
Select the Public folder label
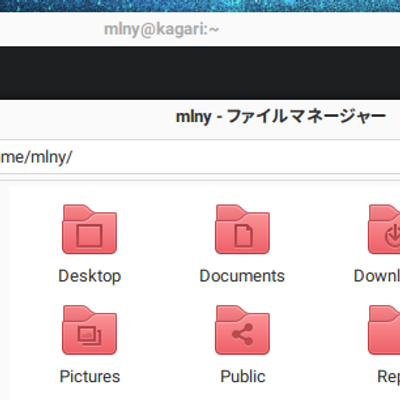[x=243, y=377]
